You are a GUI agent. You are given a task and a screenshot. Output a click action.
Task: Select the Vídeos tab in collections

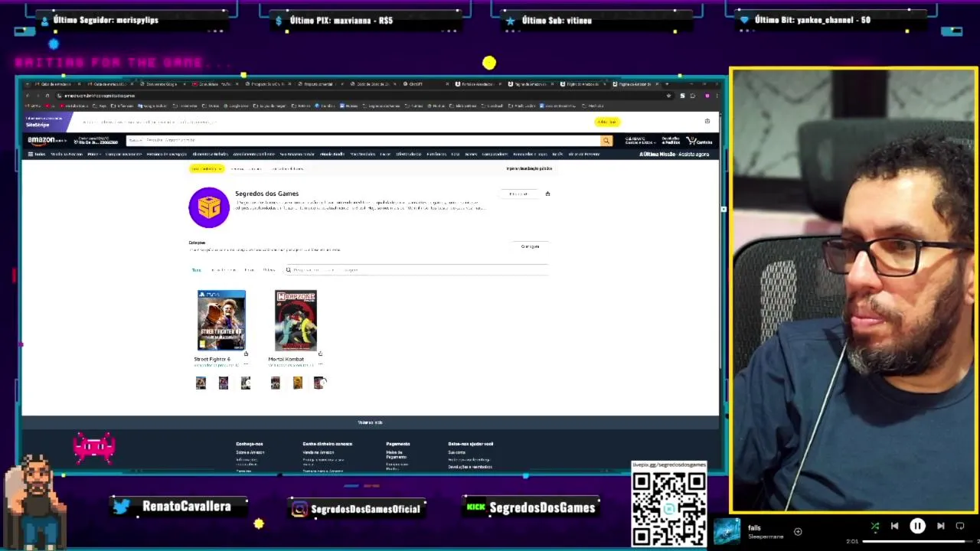pyautogui.click(x=269, y=269)
